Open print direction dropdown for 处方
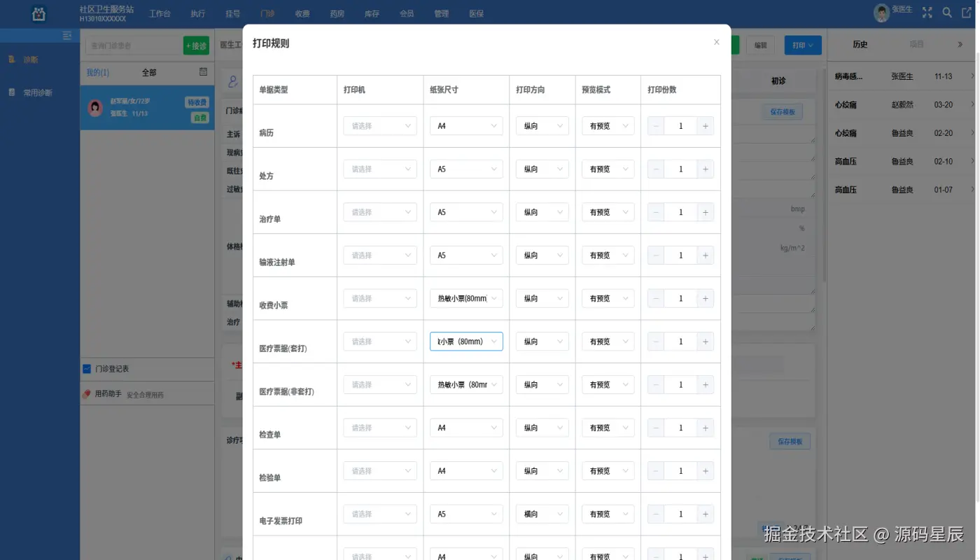Screen dimensions: 980x560 coord(542,169)
